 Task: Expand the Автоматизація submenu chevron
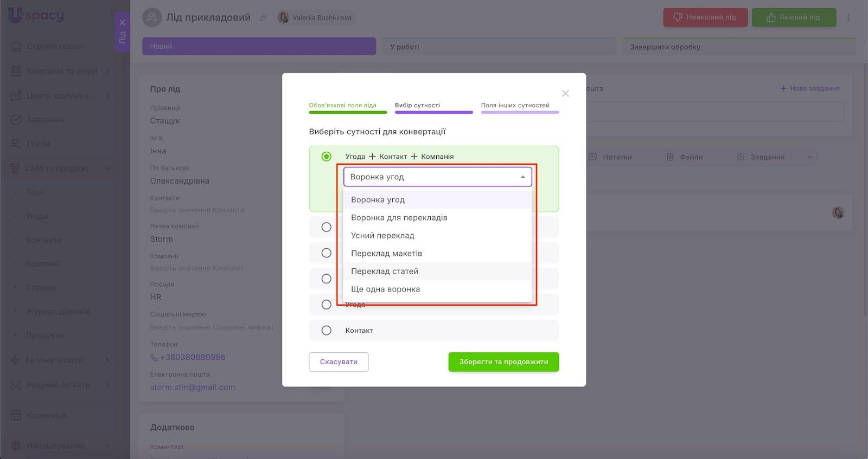pyautogui.click(x=107, y=360)
